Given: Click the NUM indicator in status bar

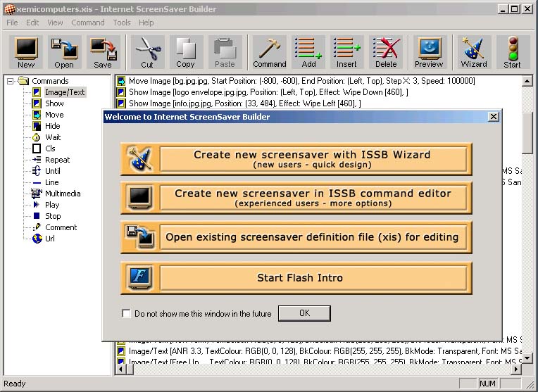Looking at the screenshot, I should click(x=487, y=384).
